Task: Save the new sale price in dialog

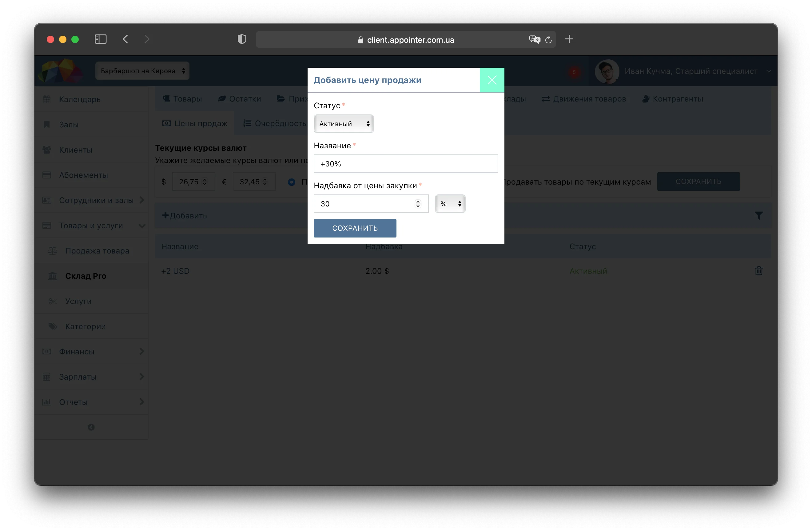Action: [x=355, y=228]
